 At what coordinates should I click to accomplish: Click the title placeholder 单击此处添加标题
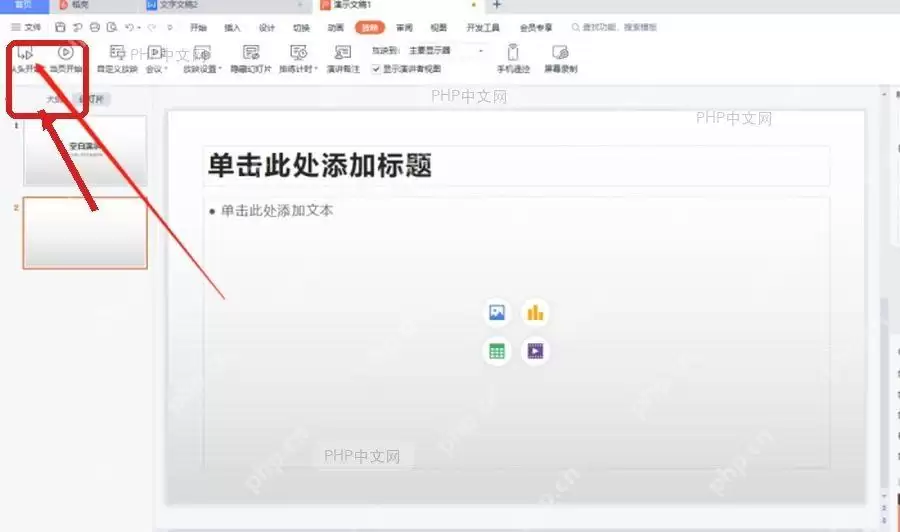tap(516, 166)
